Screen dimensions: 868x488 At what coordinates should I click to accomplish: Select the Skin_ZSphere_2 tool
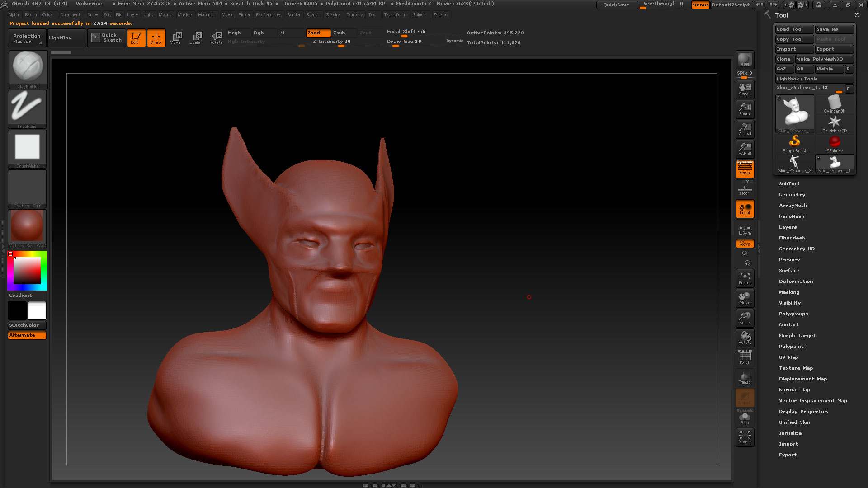[795, 164]
